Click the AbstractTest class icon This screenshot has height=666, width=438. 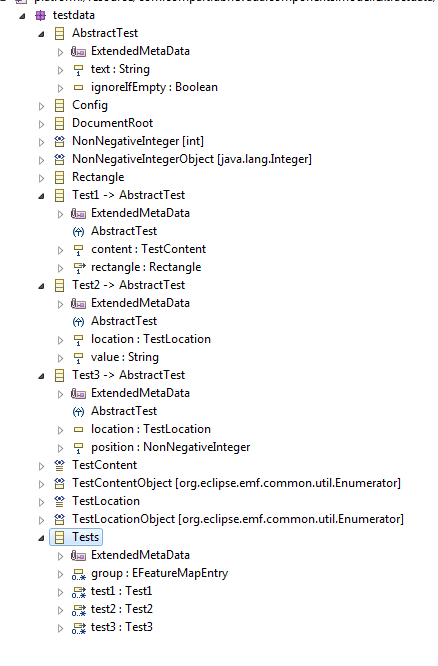click(x=59, y=34)
